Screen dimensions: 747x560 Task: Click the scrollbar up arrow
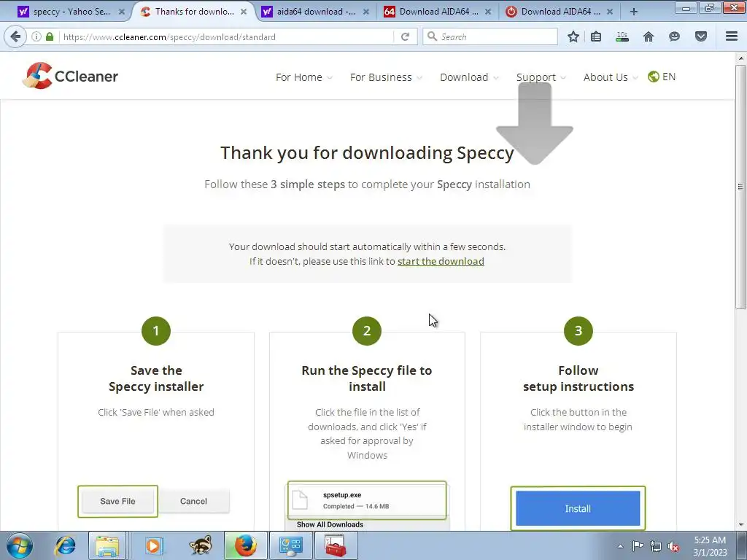point(740,58)
